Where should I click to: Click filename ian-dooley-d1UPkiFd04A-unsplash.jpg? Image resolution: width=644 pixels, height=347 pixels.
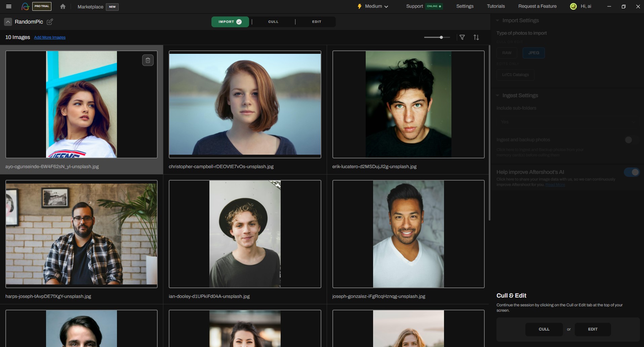coord(209,297)
